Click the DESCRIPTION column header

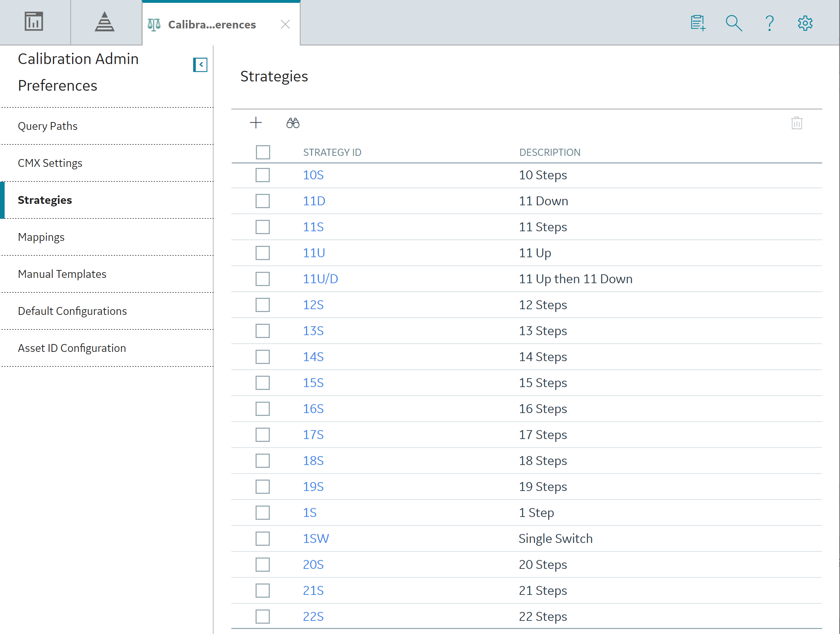550,152
